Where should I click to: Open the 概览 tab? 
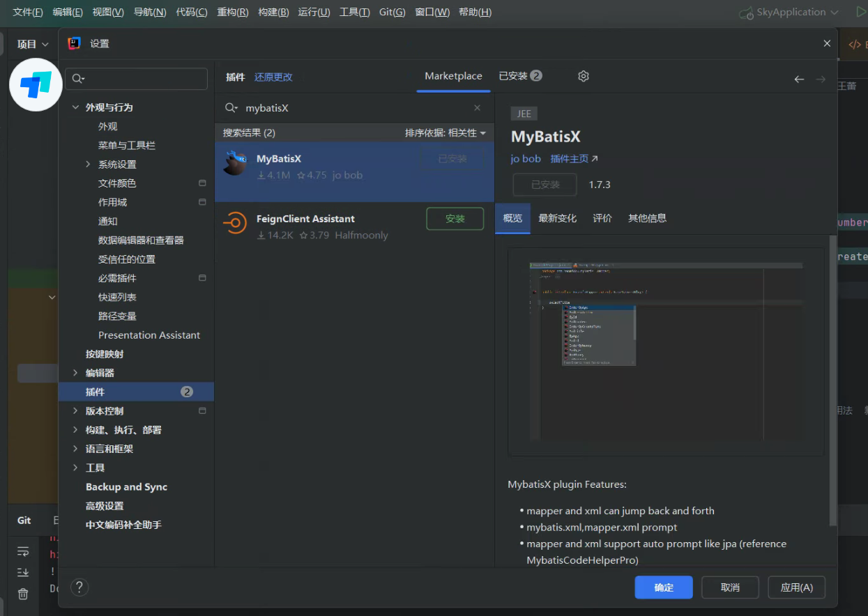click(512, 218)
